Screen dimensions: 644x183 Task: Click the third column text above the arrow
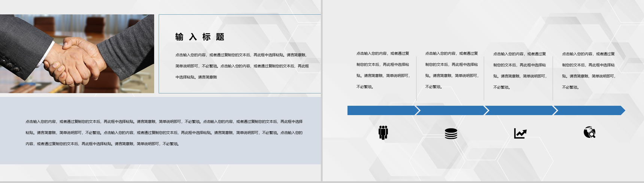pyautogui.click(x=520, y=71)
